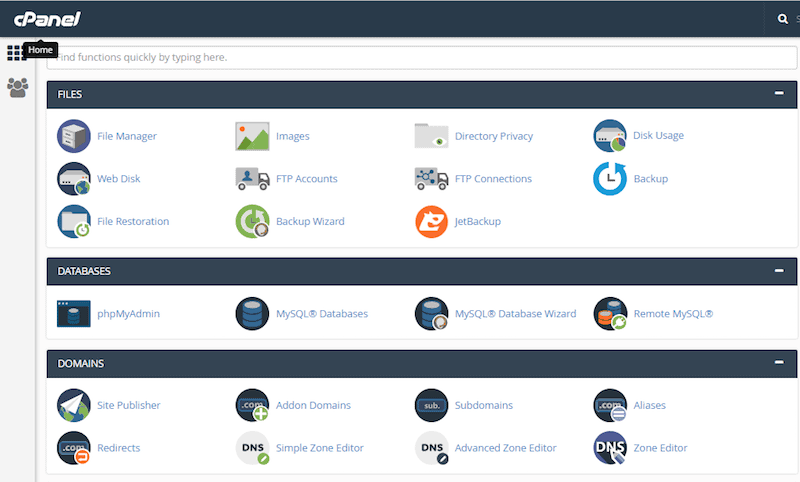The width and height of the screenshot is (800, 482).
Task: Open the phpMyAdmin icon
Action: click(x=74, y=314)
